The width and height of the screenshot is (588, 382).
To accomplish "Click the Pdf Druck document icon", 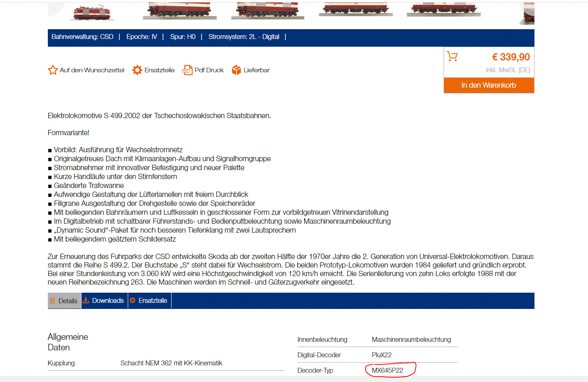I will (187, 70).
